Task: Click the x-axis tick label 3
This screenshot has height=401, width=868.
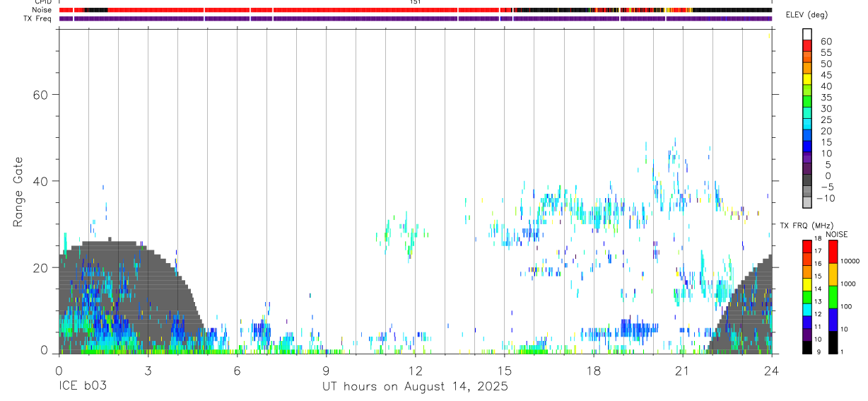Action: [x=148, y=371]
